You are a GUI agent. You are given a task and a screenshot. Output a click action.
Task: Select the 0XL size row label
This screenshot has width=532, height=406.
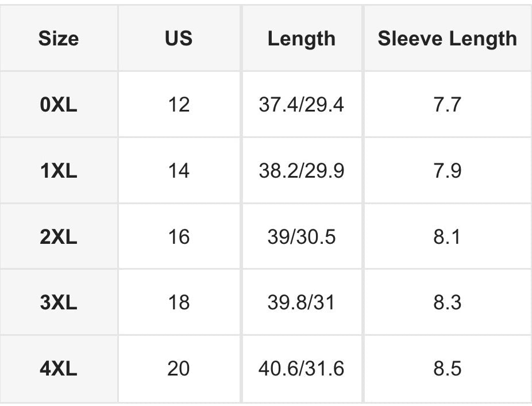point(59,104)
